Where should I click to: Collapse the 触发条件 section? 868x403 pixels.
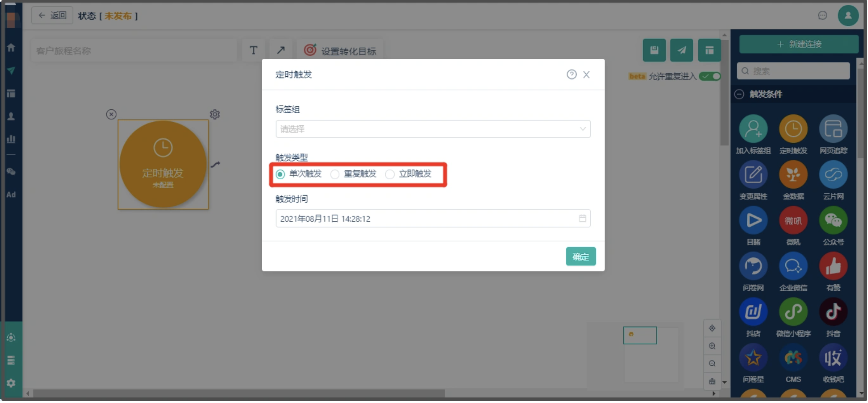tap(740, 94)
